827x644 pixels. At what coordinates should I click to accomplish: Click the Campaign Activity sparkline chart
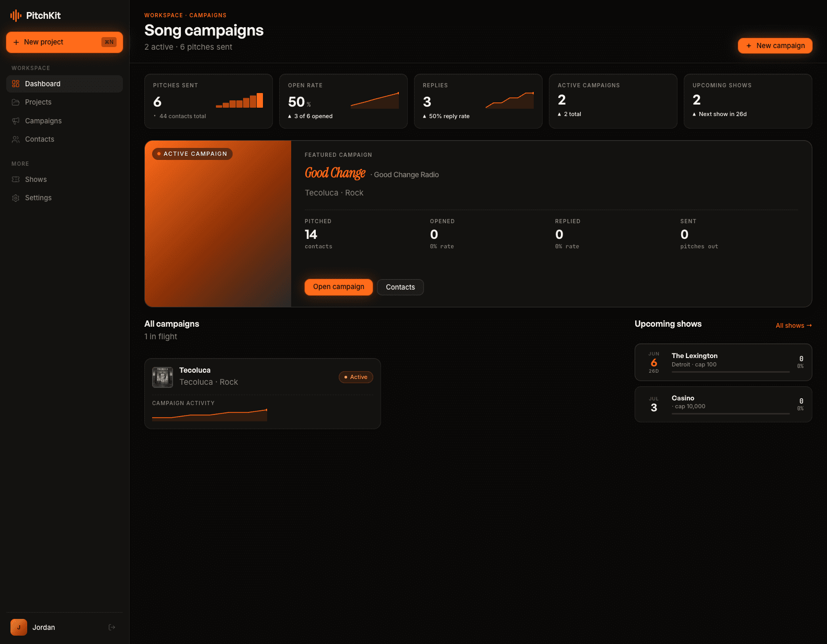[210, 415]
